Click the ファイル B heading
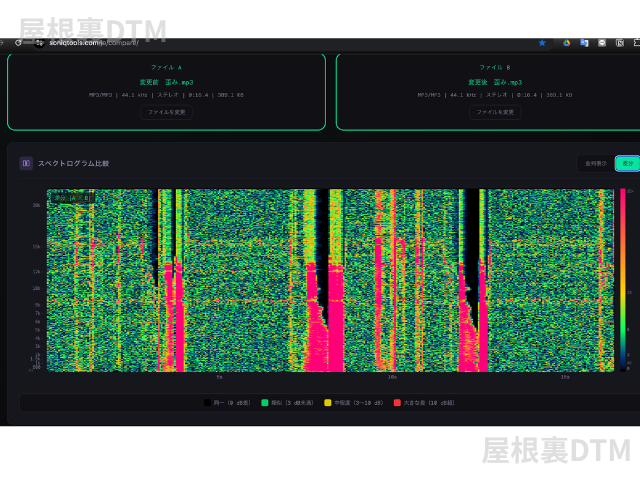 point(495,67)
